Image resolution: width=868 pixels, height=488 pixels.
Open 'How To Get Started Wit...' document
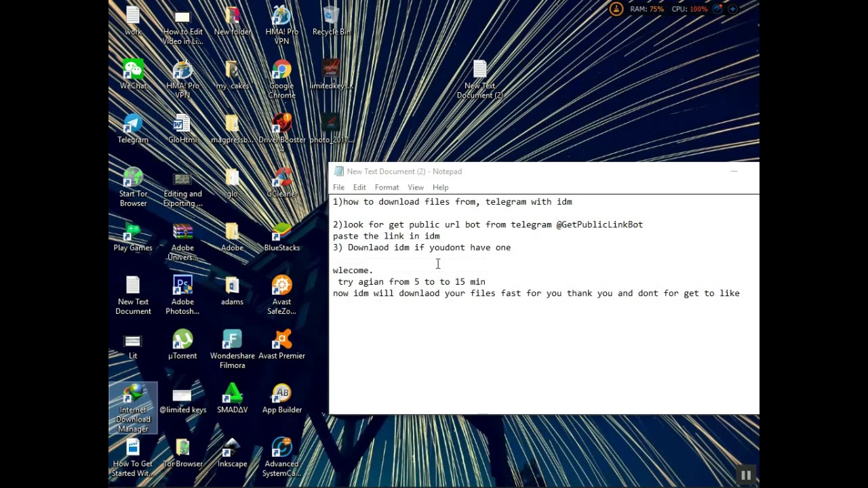(x=133, y=457)
